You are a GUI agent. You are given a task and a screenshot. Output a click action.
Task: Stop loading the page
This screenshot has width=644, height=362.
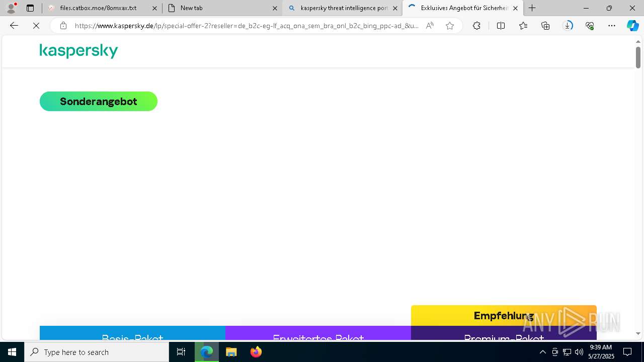pos(36,26)
